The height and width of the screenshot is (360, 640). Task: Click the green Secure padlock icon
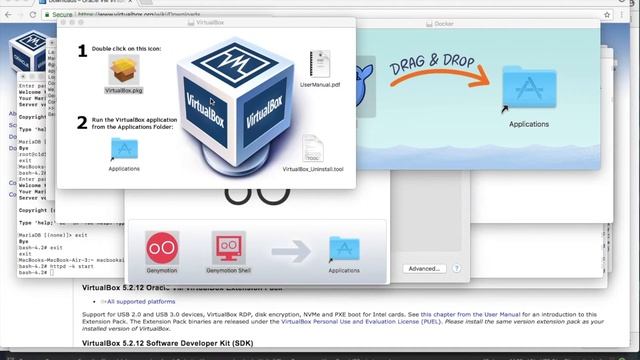click(x=47, y=15)
